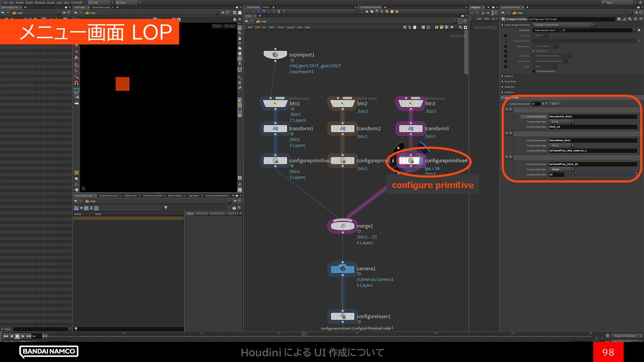The height and width of the screenshot is (362, 644).
Task: Toggle the Activation checkbox
Action: pos(534,51)
